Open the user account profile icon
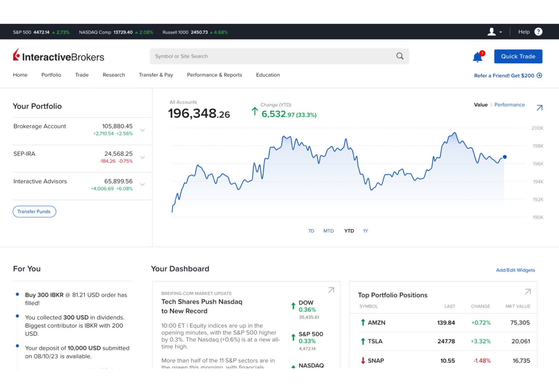Screen dimensions: 559x392 (492, 32)
